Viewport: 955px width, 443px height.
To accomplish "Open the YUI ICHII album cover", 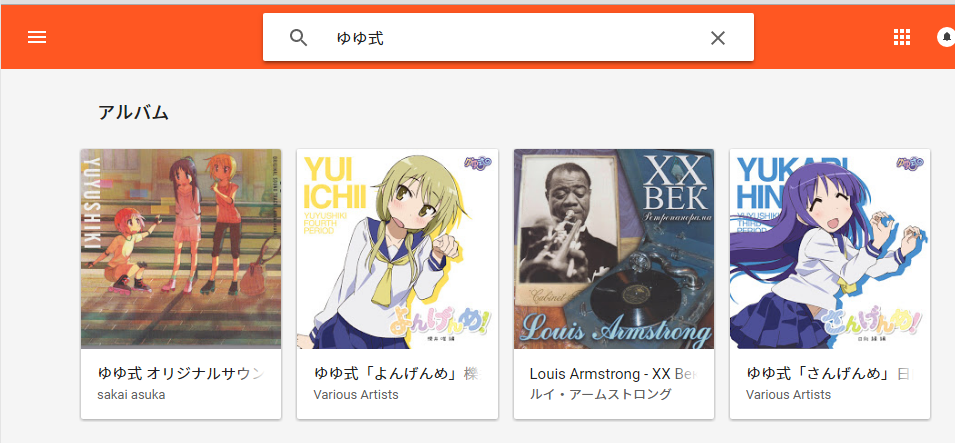I will 397,249.
